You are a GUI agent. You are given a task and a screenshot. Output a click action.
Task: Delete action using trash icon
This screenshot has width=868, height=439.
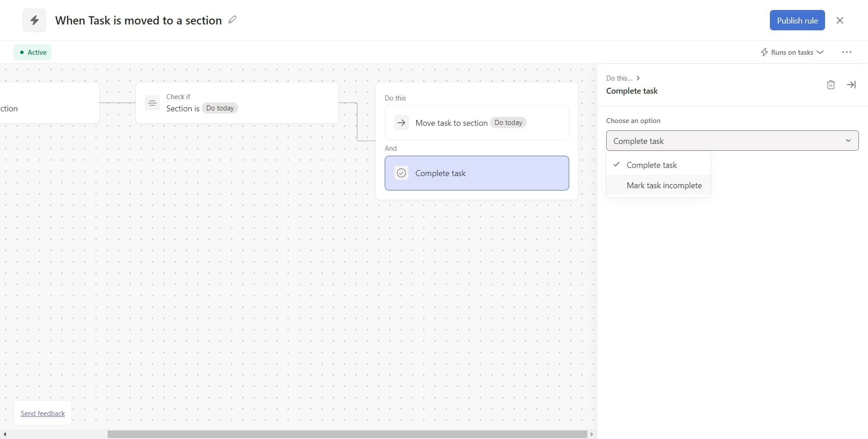pyautogui.click(x=830, y=85)
